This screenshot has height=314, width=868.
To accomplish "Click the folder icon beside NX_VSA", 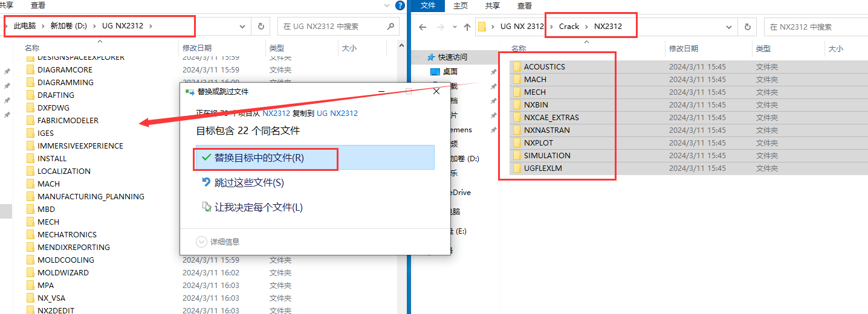I will tap(30, 298).
